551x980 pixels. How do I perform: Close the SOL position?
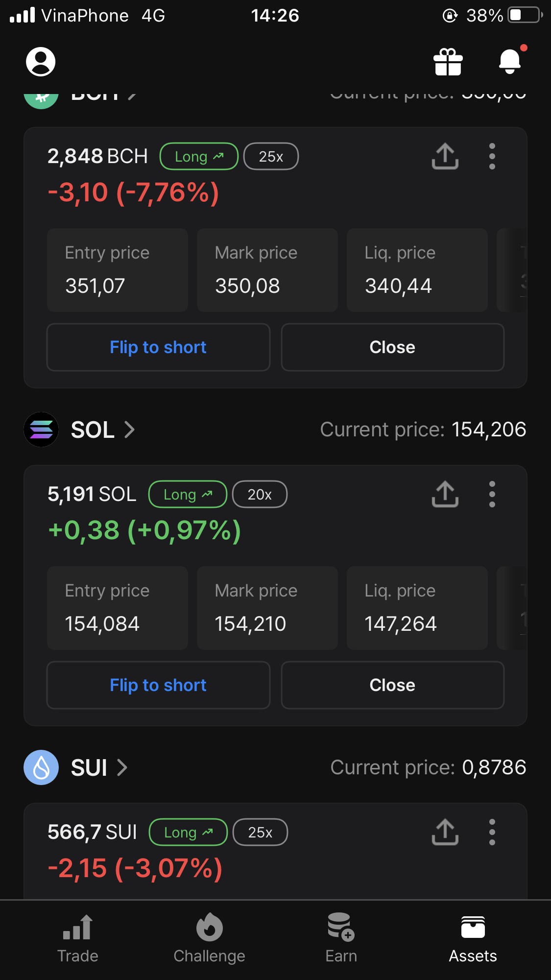click(392, 685)
